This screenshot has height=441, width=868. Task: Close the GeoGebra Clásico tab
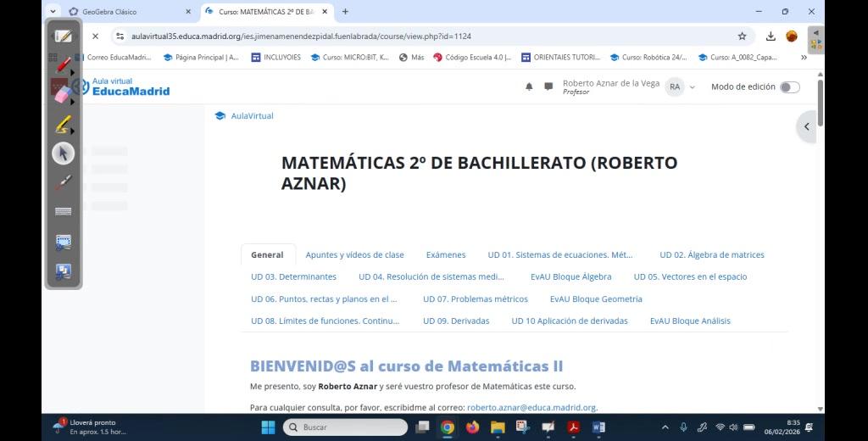coord(188,12)
